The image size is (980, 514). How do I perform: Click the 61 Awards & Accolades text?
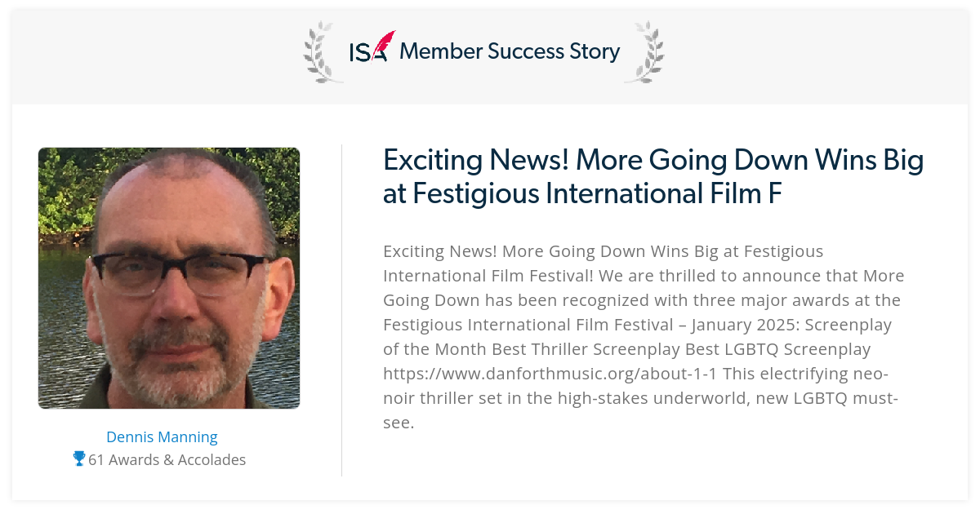click(167, 459)
